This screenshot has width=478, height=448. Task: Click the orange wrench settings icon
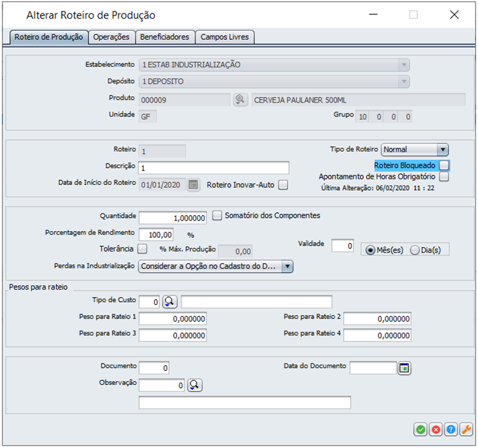coord(466,430)
